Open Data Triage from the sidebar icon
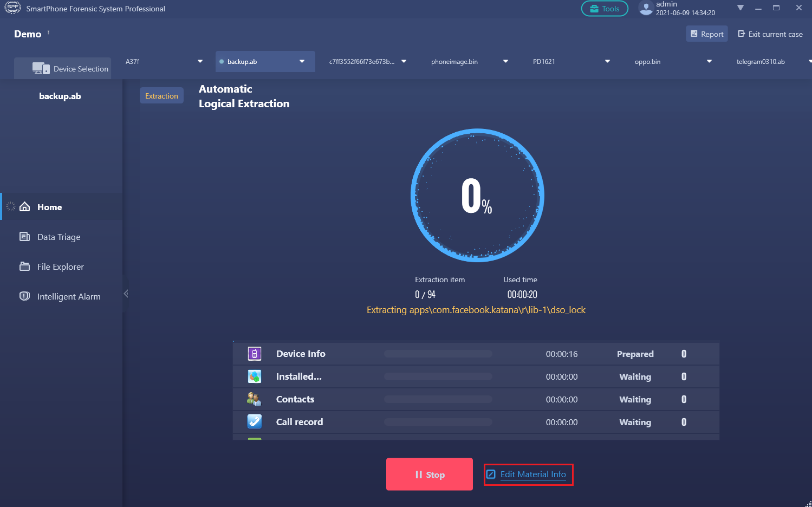Image resolution: width=812 pixels, height=507 pixels. coord(25,237)
